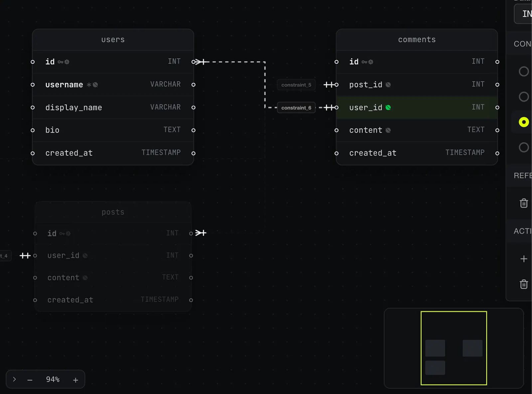Click left connector handle of users username
The width and height of the screenshot is (532, 394).
pyautogui.click(x=33, y=85)
